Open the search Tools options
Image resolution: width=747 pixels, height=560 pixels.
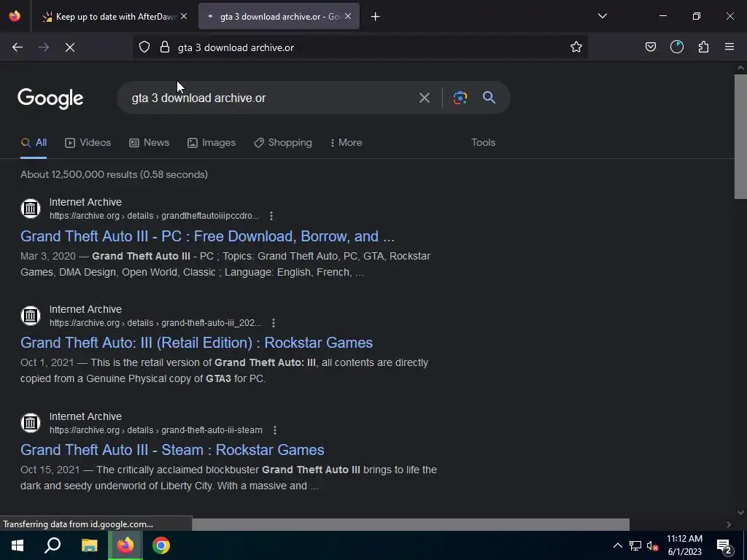point(483,143)
